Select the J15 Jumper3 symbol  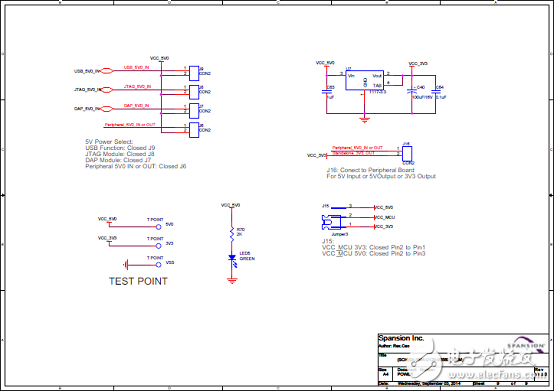pyautogui.click(x=331, y=222)
